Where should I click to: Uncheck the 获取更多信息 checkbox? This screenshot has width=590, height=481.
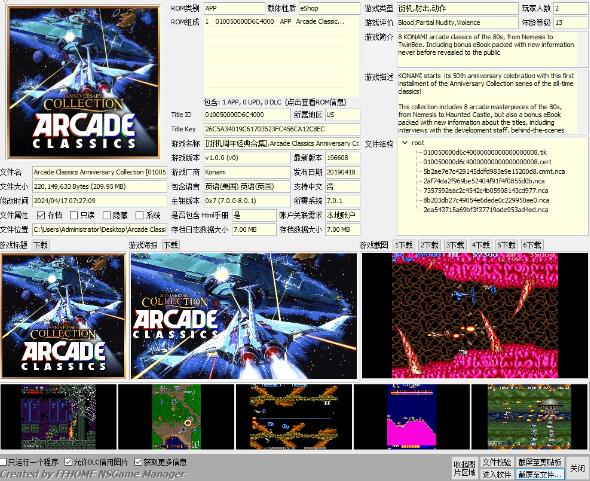coord(138,462)
